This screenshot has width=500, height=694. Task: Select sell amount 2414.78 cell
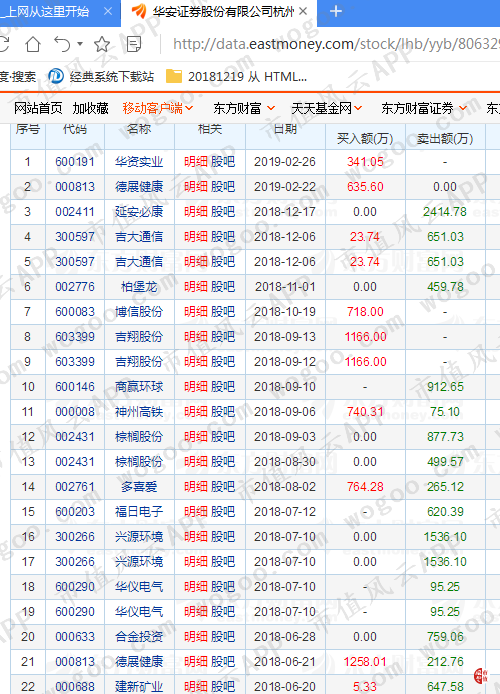tap(445, 212)
